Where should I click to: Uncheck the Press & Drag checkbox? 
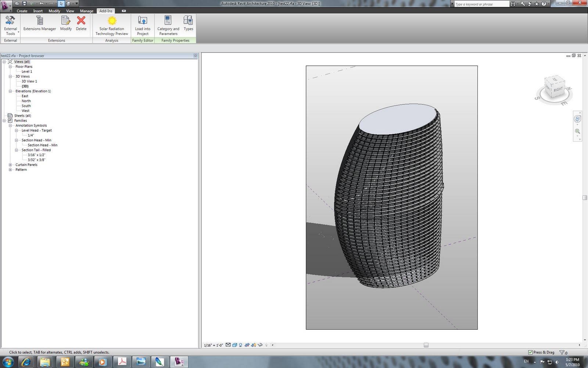[x=530, y=352]
